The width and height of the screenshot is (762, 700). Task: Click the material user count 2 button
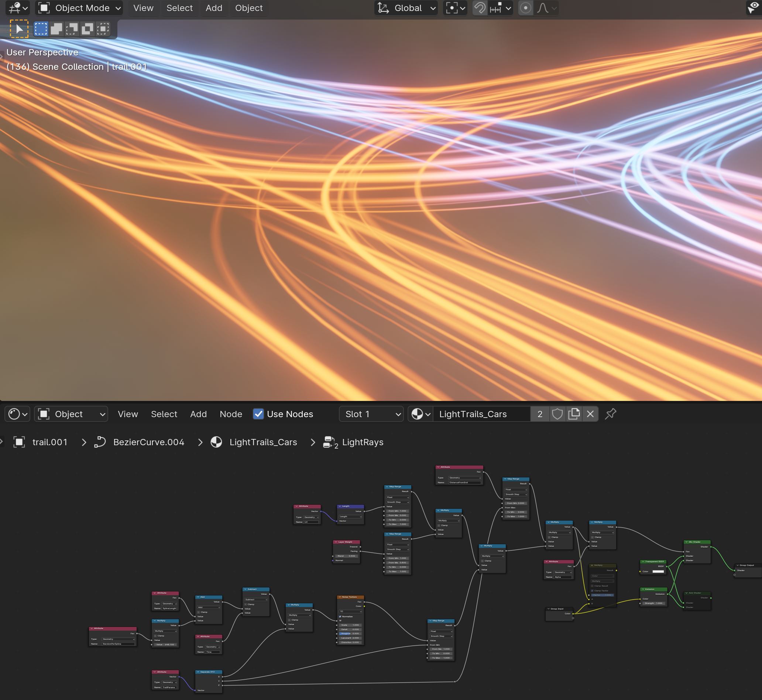click(x=540, y=414)
